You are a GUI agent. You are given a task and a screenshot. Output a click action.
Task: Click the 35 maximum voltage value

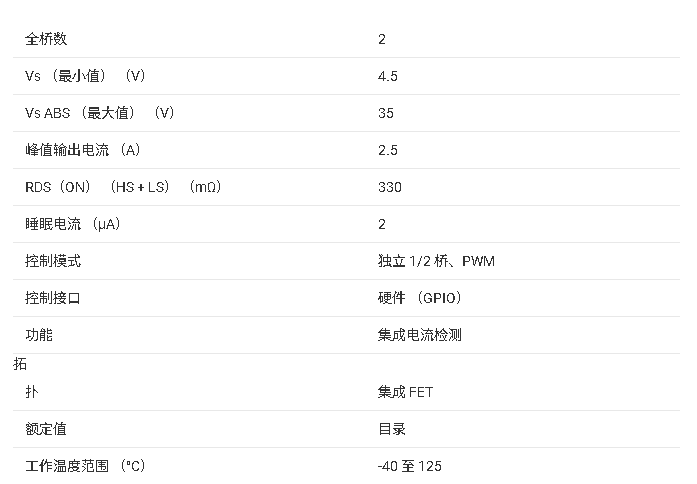pyautogui.click(x=386, y=113)
